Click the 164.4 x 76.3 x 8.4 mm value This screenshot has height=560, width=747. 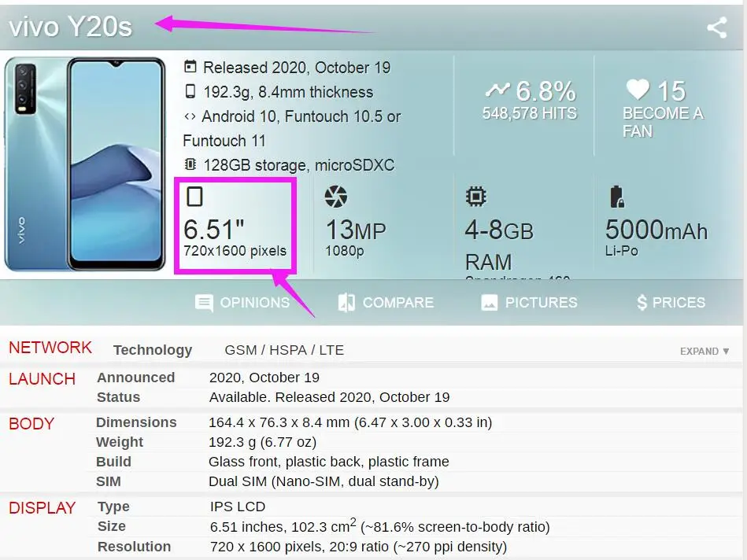click(x=350, y=422)
